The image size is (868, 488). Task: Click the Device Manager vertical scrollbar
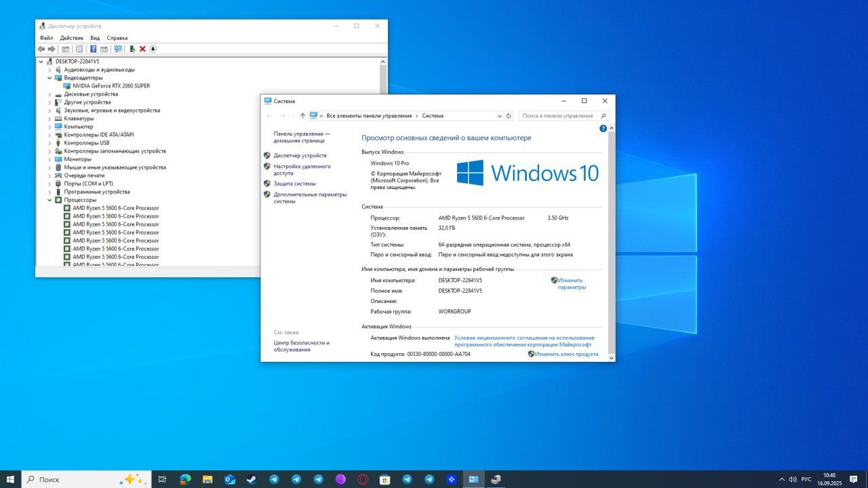[384, 163]
